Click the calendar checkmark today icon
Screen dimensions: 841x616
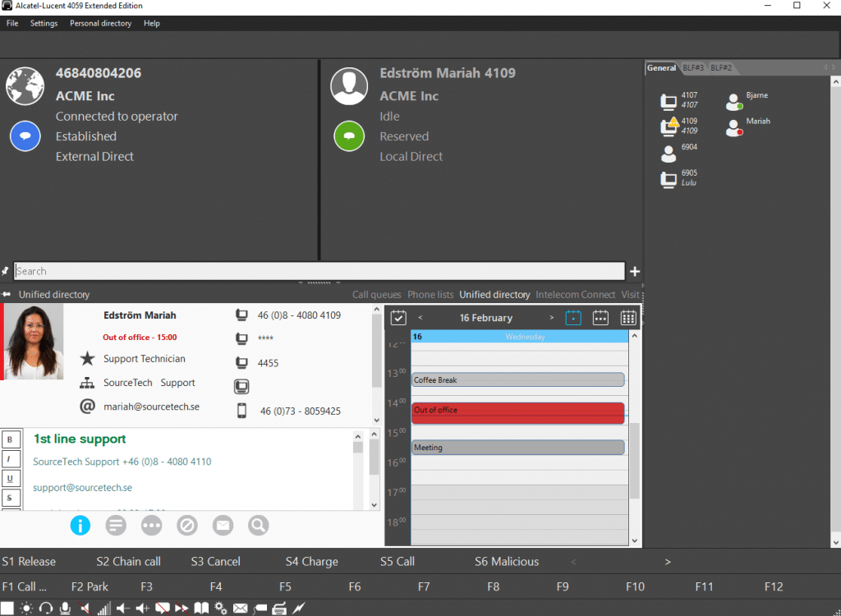tap(398, 318)
